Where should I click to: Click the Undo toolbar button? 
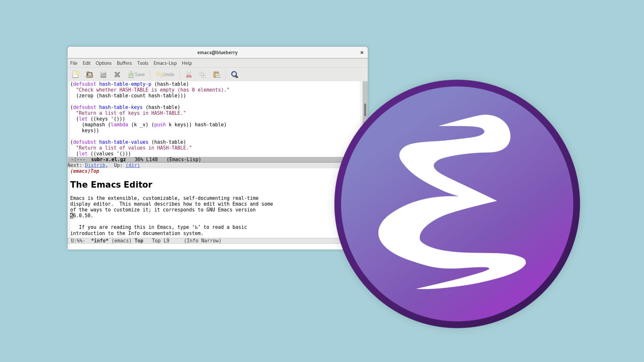(165, 74)
